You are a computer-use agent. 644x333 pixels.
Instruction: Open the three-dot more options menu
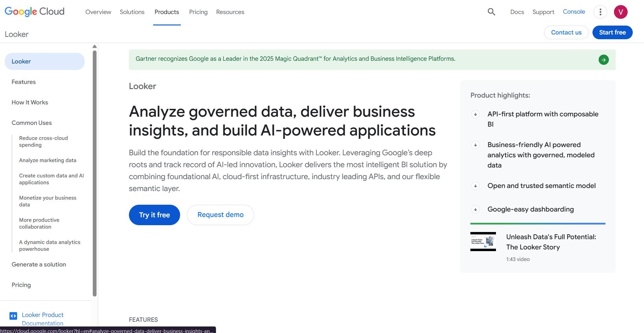tap(600, 12)
